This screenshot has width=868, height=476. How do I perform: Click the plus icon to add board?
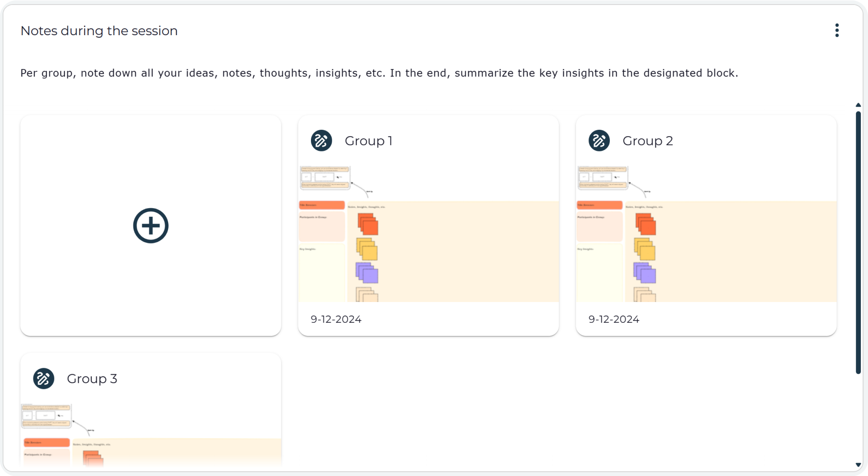(151, 225)
